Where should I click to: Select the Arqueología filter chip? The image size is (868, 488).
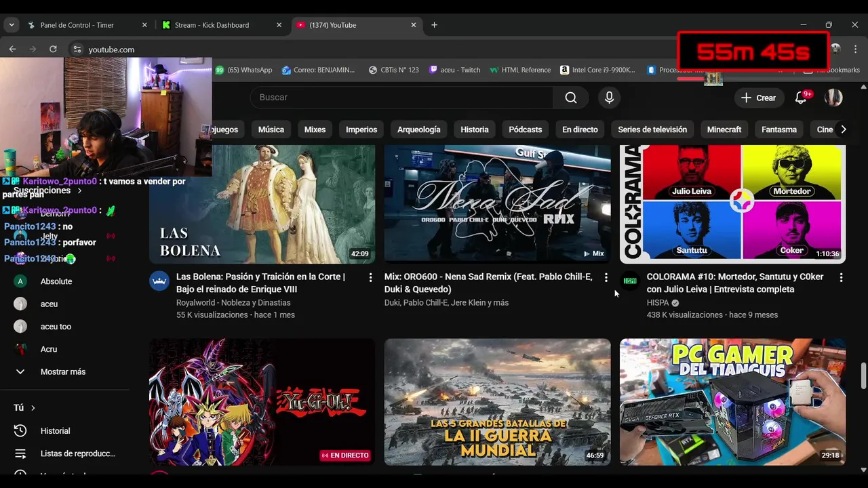pos(419,129)
